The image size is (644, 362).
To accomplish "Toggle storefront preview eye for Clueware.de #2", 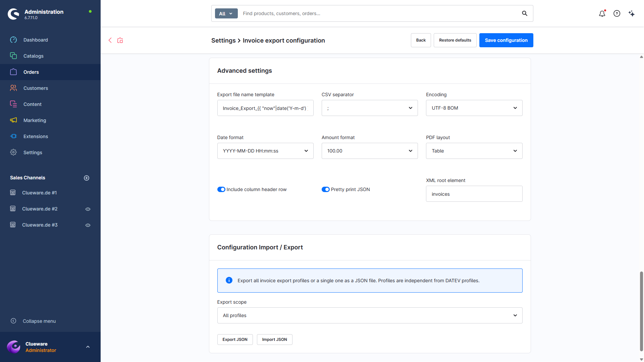I will click(88, 209).
